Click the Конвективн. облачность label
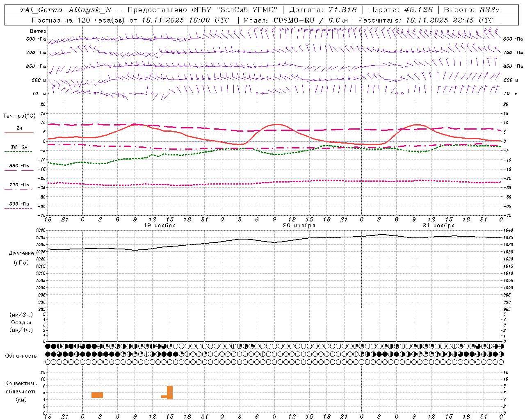Screen dimensions: 525x420 pos(21,388)
